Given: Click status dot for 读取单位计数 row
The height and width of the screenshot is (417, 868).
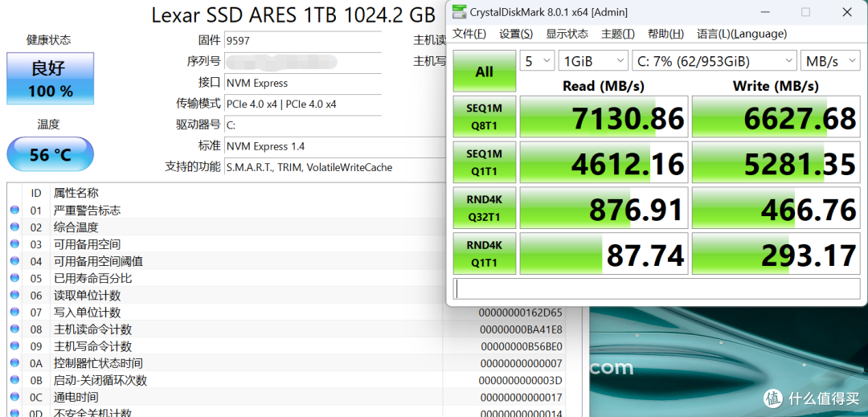Looking at the screenshot, I should (14, 296).
